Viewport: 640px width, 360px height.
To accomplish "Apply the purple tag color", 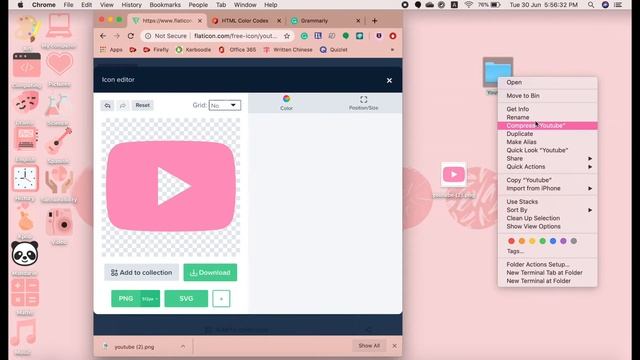I will click(563, 241).
